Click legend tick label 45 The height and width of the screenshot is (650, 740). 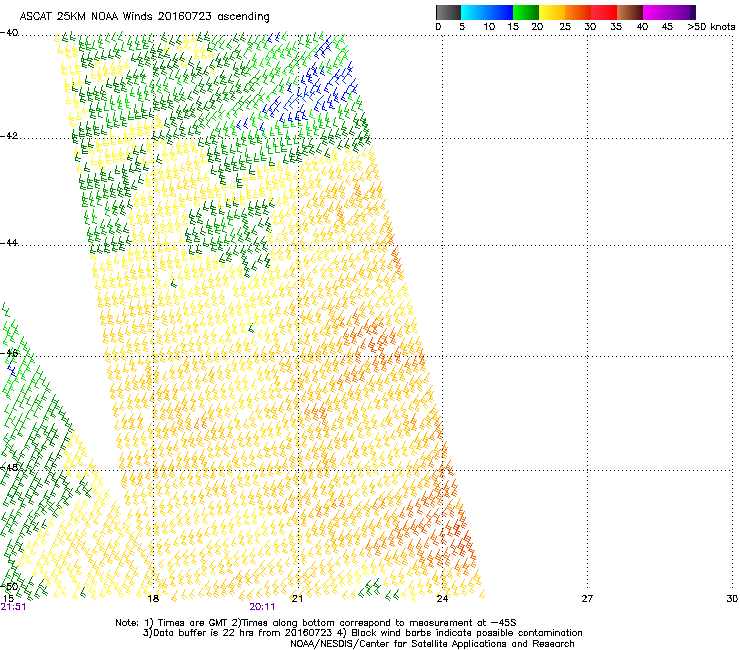[x=667, y=27]
